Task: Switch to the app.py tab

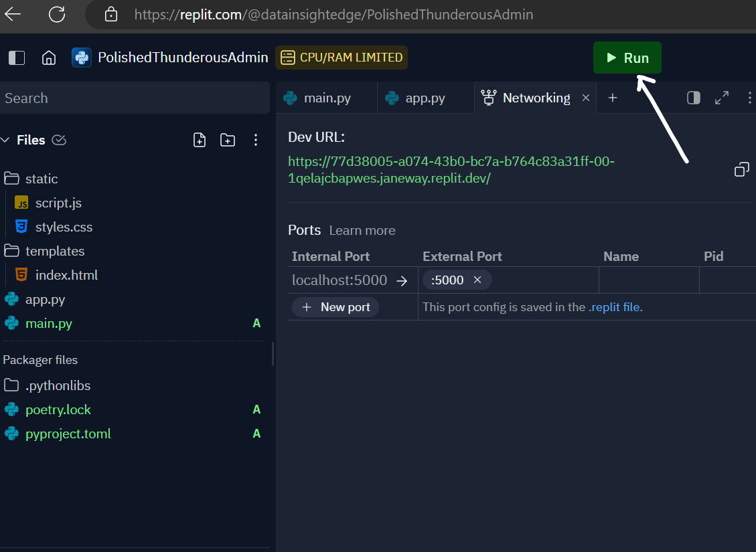Action: pos(425,98)
